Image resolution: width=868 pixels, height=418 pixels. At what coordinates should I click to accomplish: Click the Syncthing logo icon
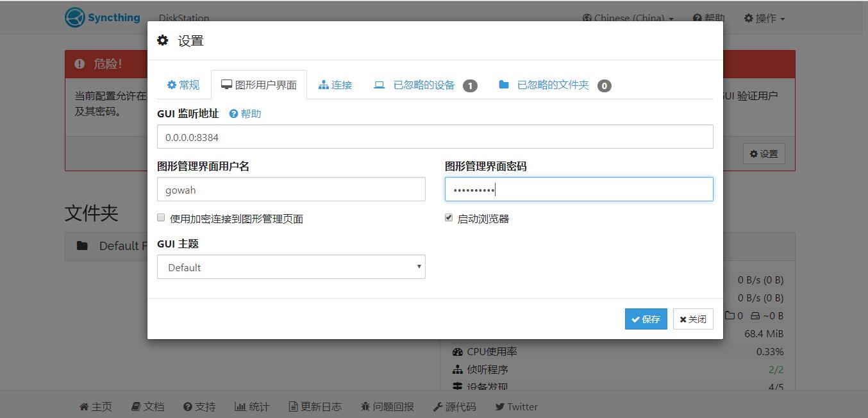click(75, 17)
